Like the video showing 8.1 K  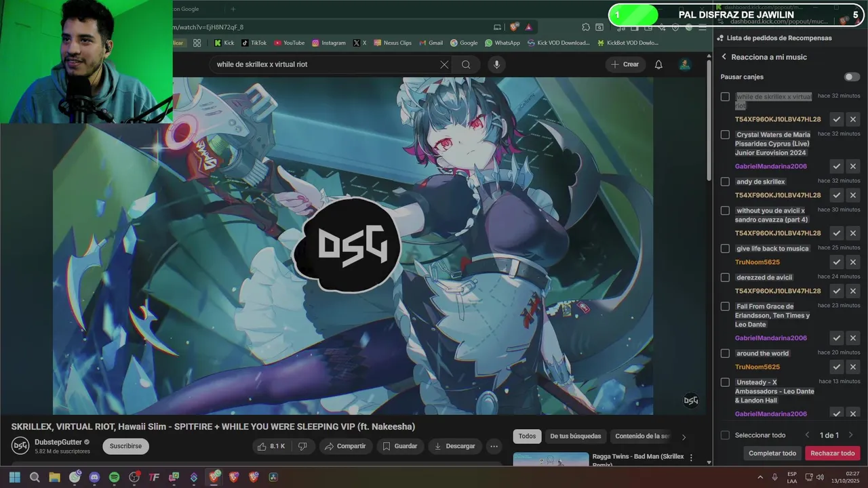click(271, 446)
